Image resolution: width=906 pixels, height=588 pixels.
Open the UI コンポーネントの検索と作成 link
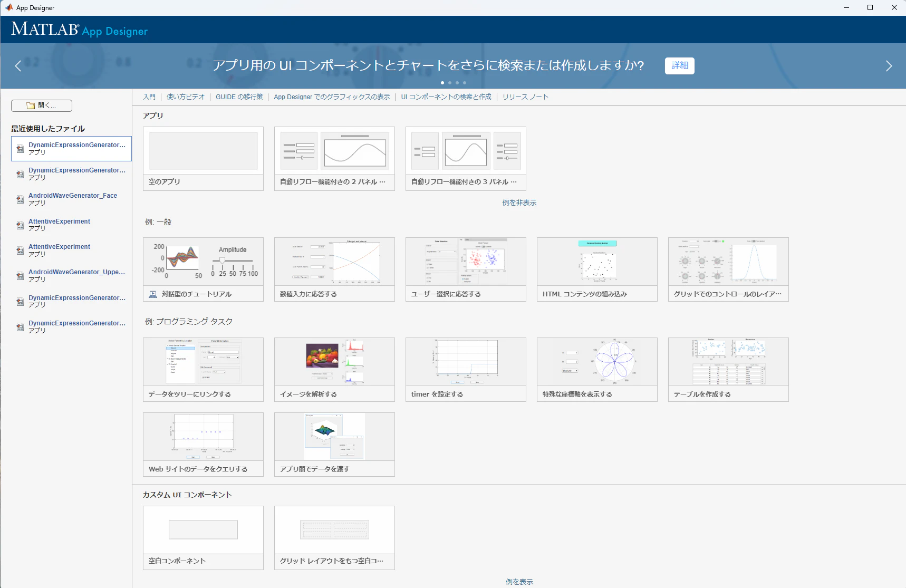[446, 97]
